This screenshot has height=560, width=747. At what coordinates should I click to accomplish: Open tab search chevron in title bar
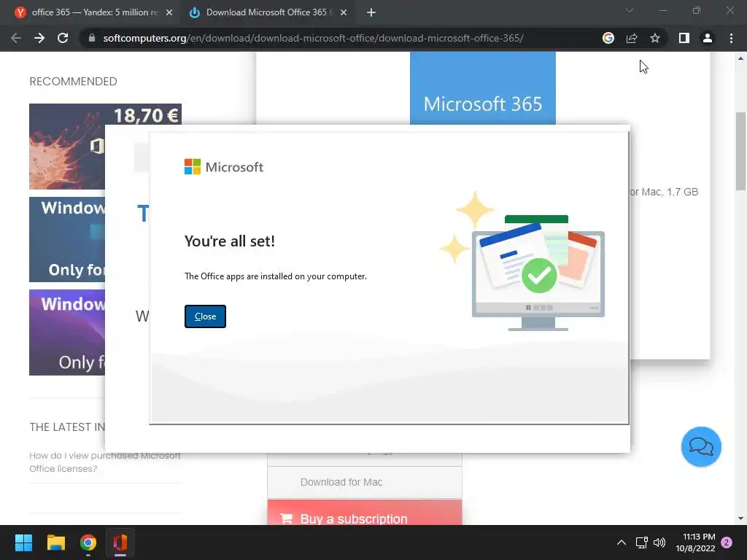pos(630,10)
